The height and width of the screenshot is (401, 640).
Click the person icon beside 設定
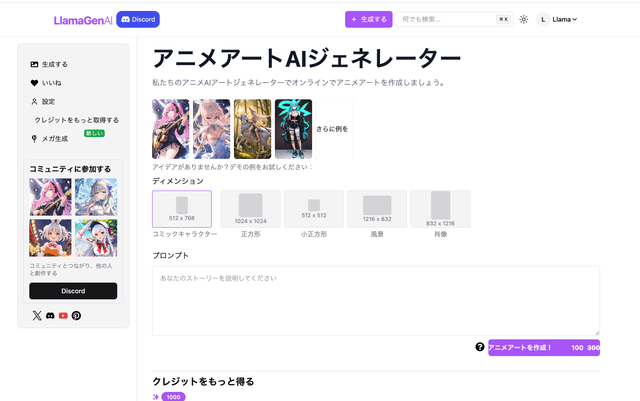[x=34, y=102]
